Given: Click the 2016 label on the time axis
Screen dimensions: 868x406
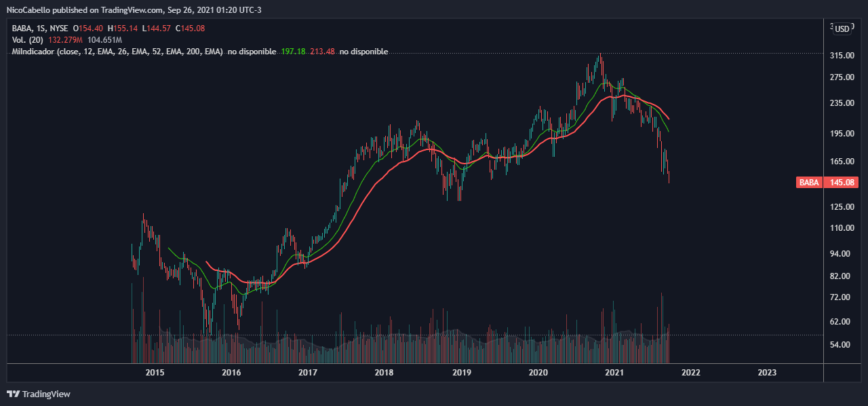Looking at the screenshot, I should point(231,373).
